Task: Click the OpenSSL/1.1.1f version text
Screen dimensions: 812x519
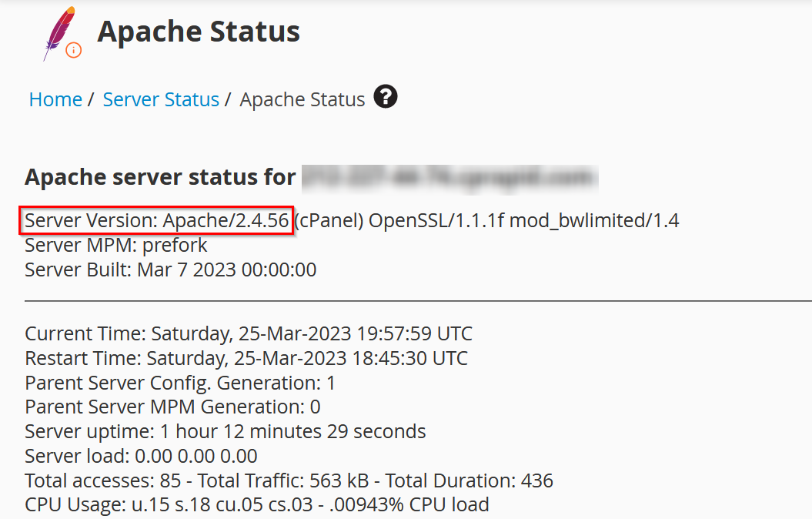Action: [436, 221]
